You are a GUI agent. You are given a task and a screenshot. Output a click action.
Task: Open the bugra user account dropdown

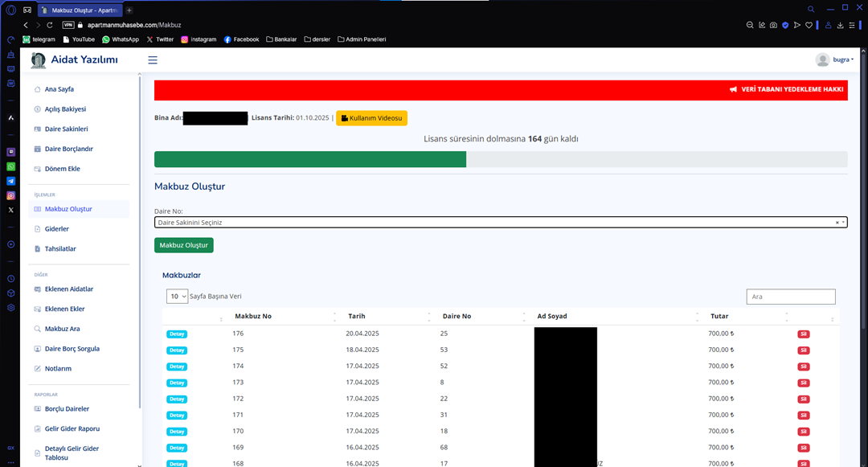[834, 60]
